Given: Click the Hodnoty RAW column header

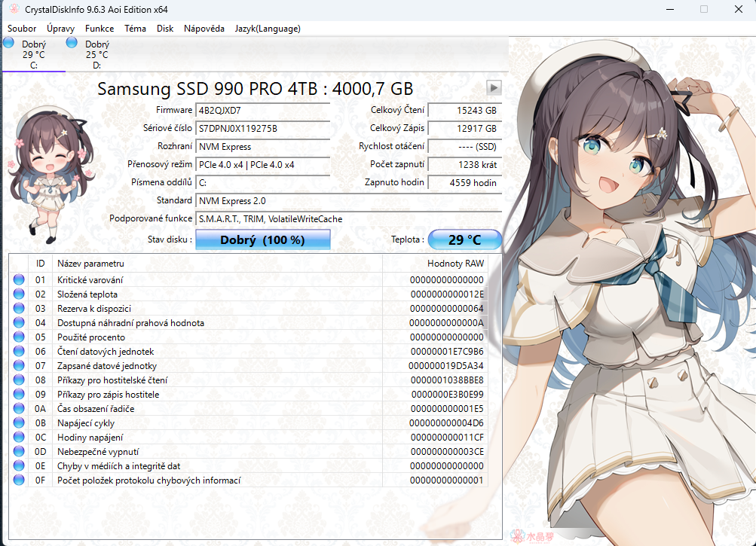Looking at the screenshot, I should (x=455, y=264).
